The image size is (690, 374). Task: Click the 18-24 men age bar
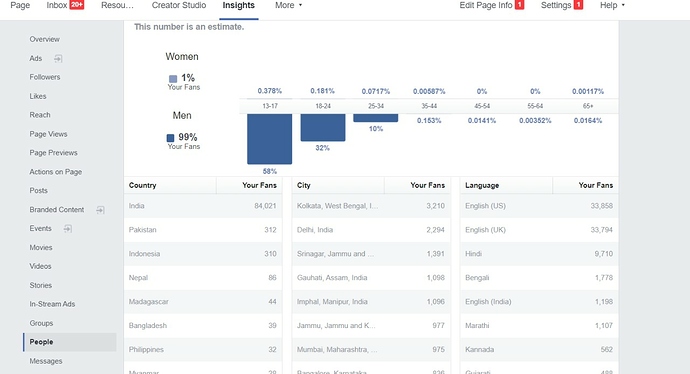coord(323,128)
